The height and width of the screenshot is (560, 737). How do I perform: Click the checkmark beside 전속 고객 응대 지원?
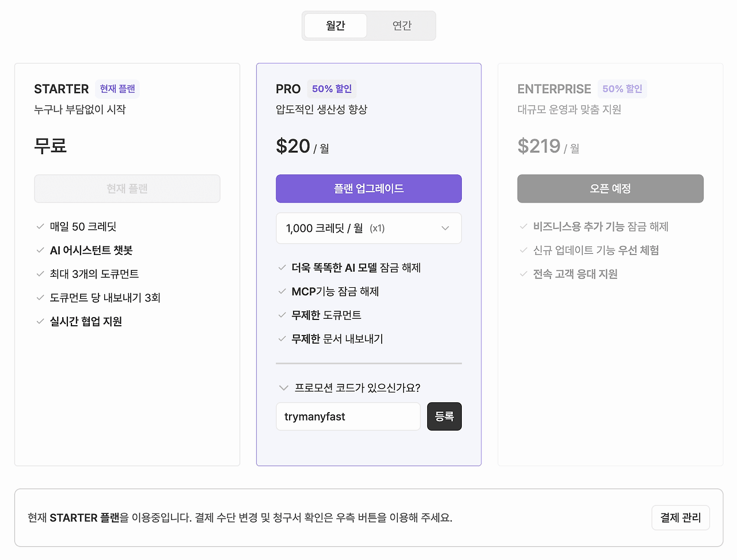click(523, 274)
